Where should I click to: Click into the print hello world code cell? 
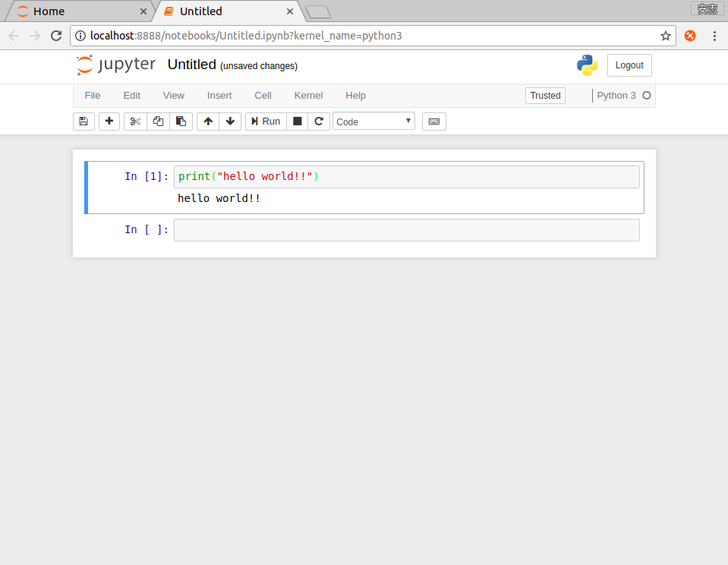pyautogui.click(x=407, y=176)
